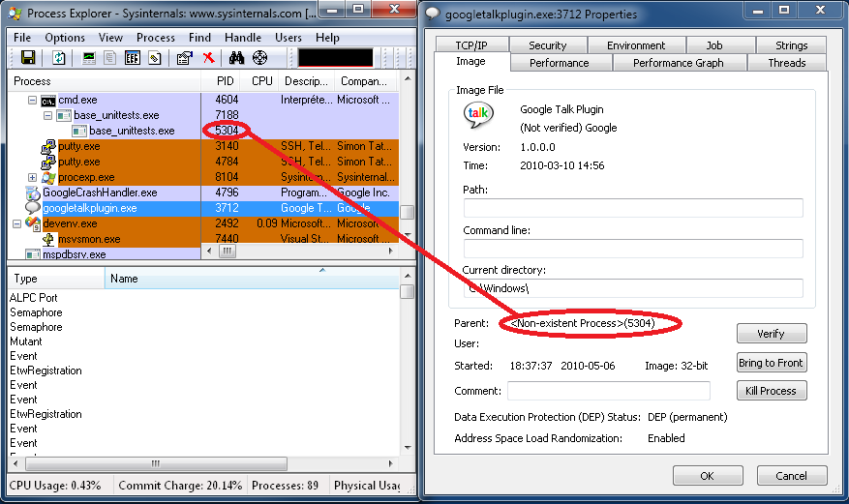Open the View menu
This screenshot has width=849, height=504.
(x=110, y=38)
